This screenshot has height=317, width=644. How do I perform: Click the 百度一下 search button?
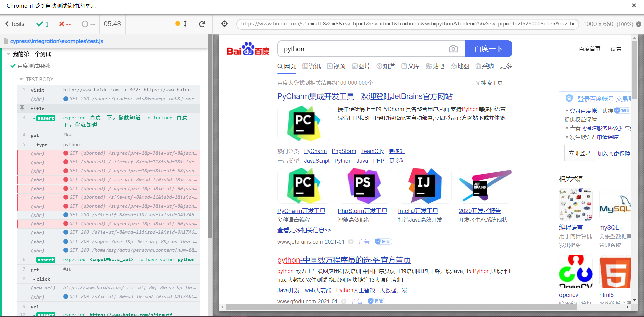pos(488,49)
